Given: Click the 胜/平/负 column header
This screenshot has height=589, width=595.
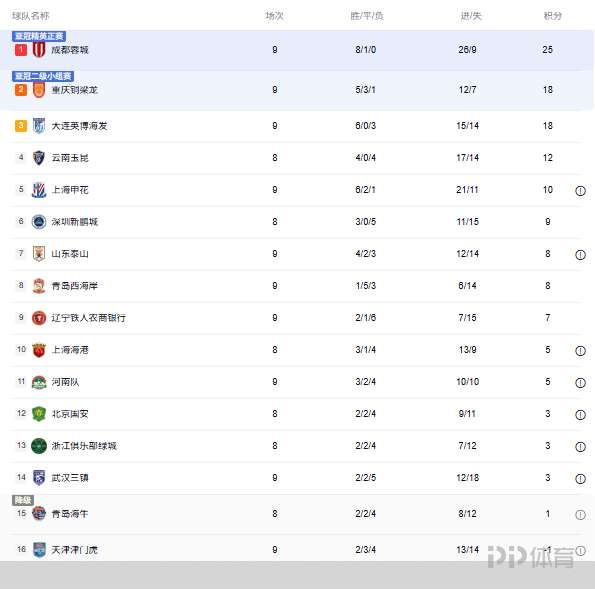Looking at the screenshot, I should point(367,16).
